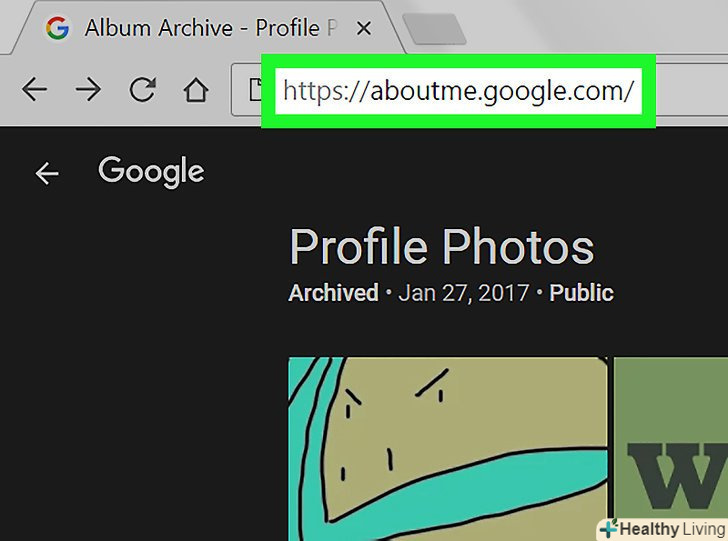
Task: Click the Google logo in page header
Action: (151, 171)
